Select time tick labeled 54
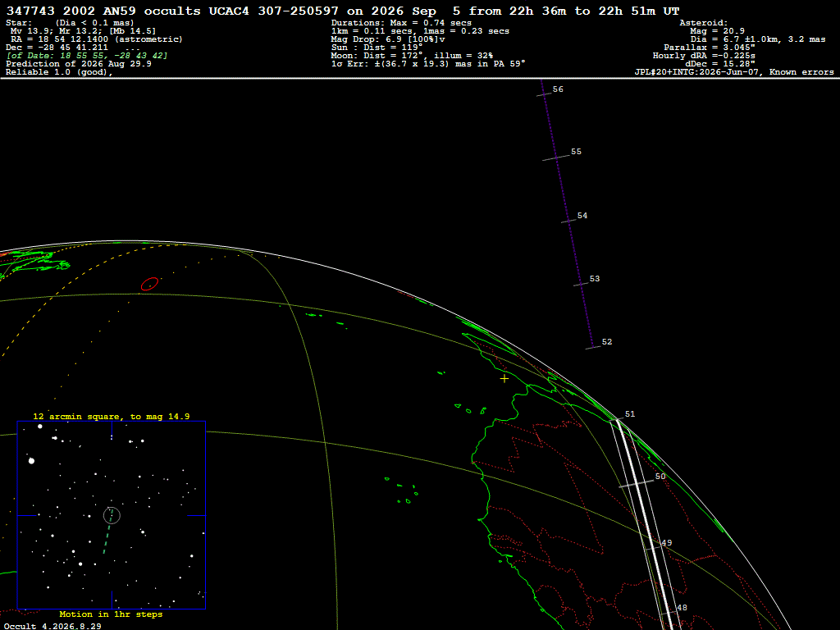Image resolution: width=840 pixels, height=630 pixels. (x=569, y=220)
